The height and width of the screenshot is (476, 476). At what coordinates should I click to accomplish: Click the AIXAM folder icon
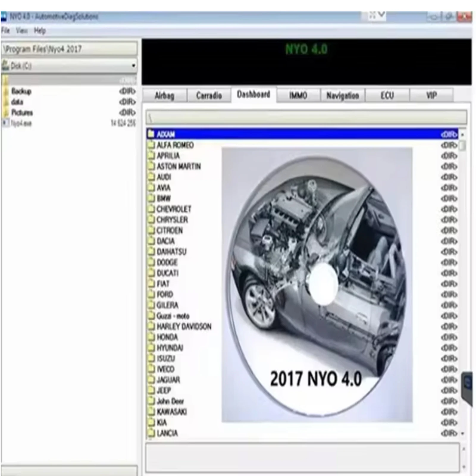(151, 134)
